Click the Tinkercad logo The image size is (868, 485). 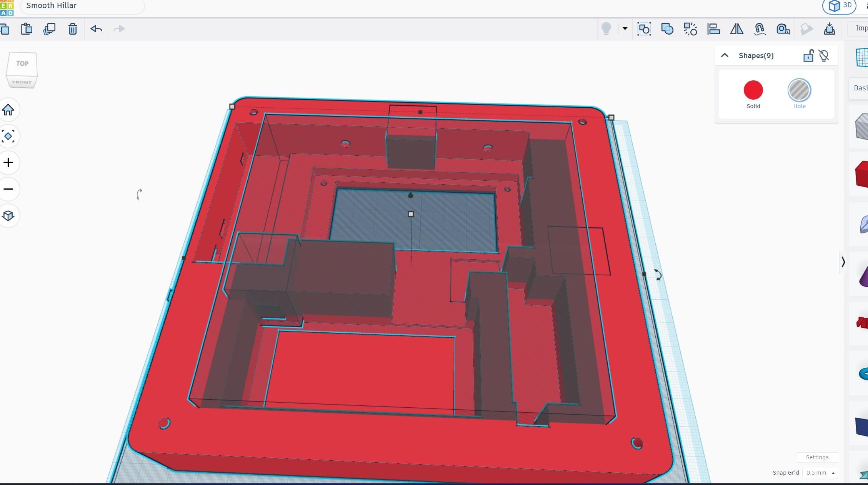pyautogui.click(x=7, y=8)
